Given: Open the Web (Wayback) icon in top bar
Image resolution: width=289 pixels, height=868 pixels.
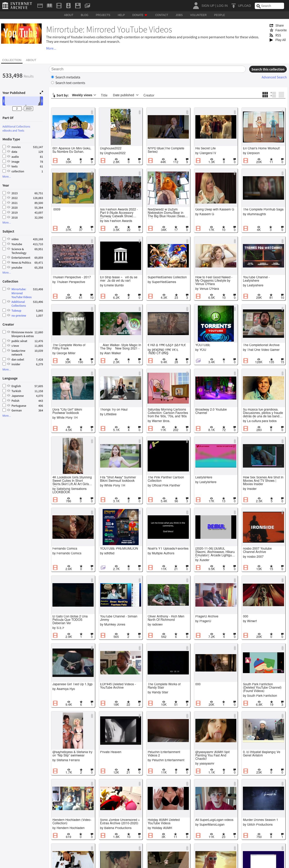Looking at the screenshot, I should [x=40, y=5].
